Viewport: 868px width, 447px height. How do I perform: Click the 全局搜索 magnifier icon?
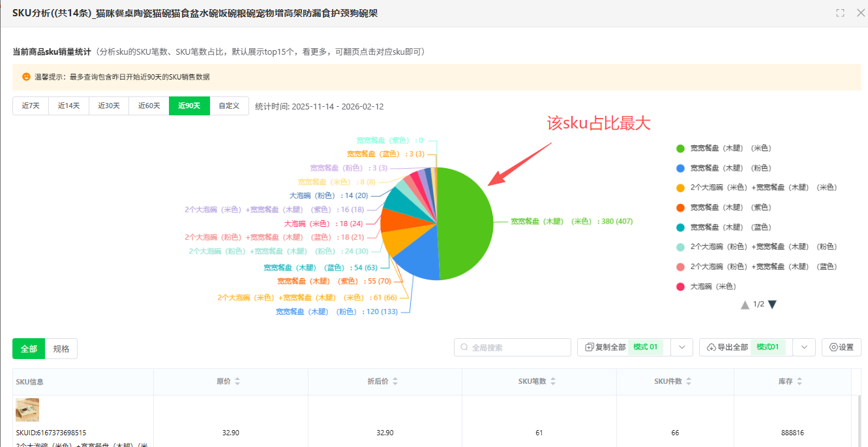[x=464, y=347]
